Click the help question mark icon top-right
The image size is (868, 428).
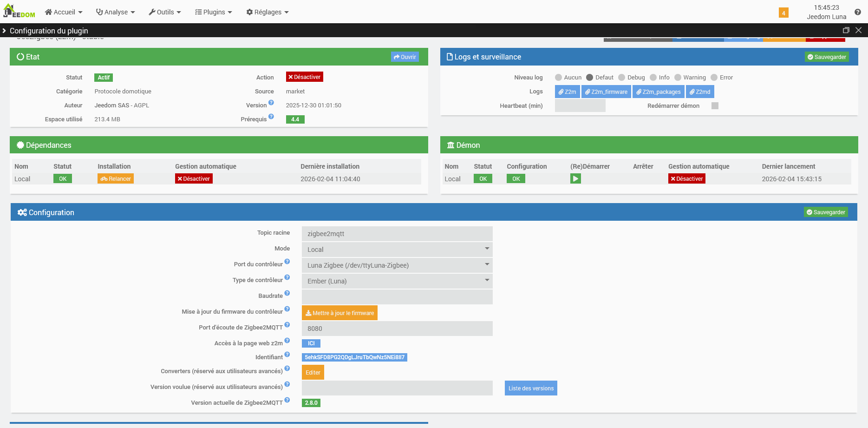click(x=857, y=12)
